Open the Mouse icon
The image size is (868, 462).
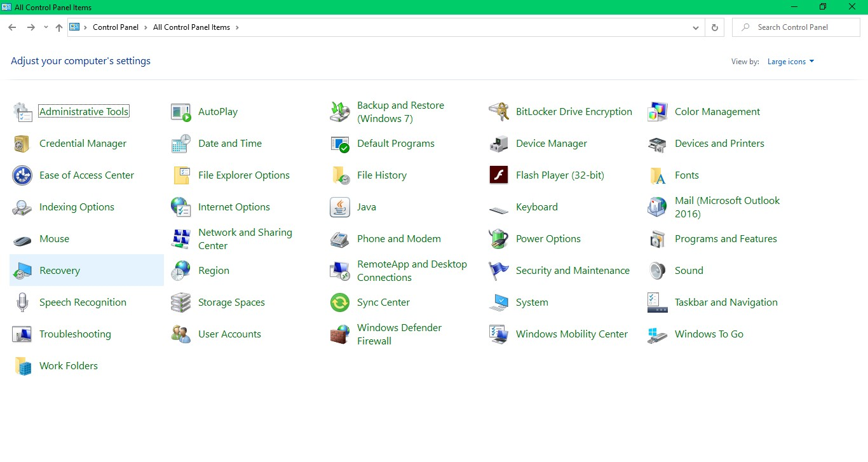point(22,240)
